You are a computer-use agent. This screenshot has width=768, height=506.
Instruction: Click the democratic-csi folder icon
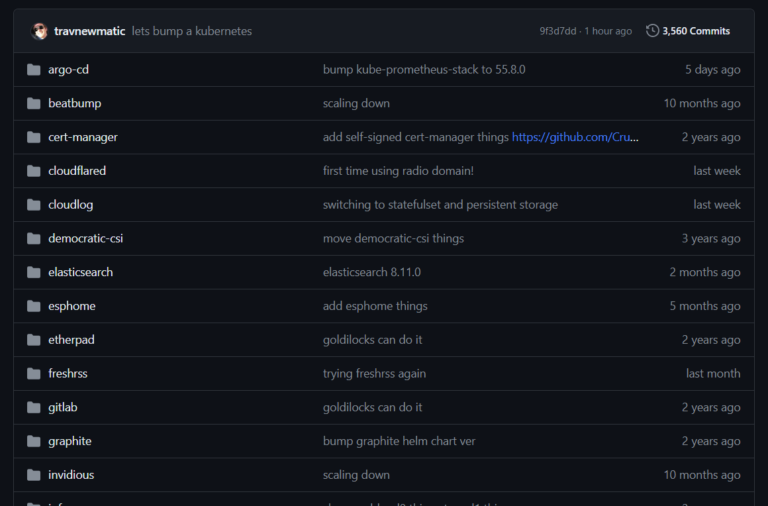[34, 239]
